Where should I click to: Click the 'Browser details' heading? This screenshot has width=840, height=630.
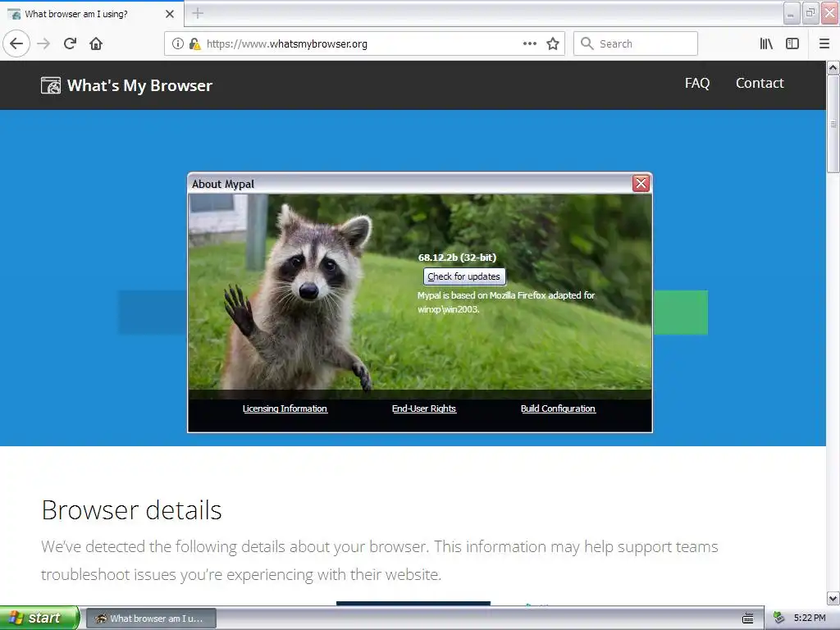click(x=131, y=510)
